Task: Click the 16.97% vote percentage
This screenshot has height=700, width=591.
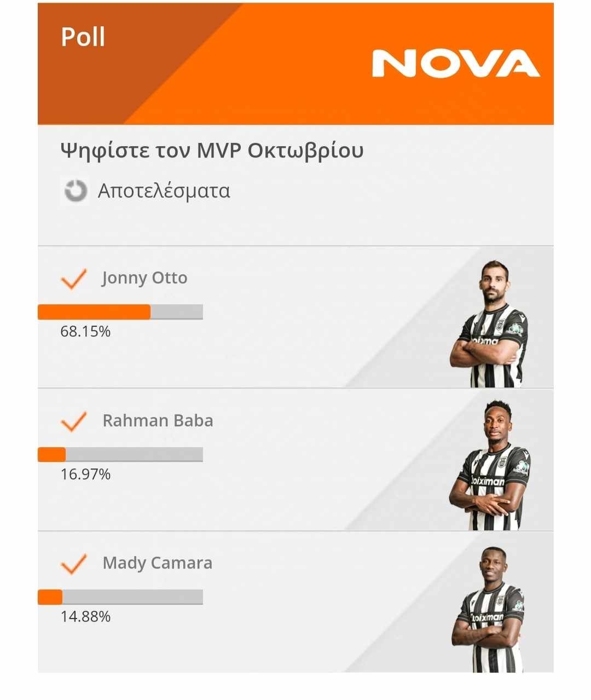Action: 85,474
